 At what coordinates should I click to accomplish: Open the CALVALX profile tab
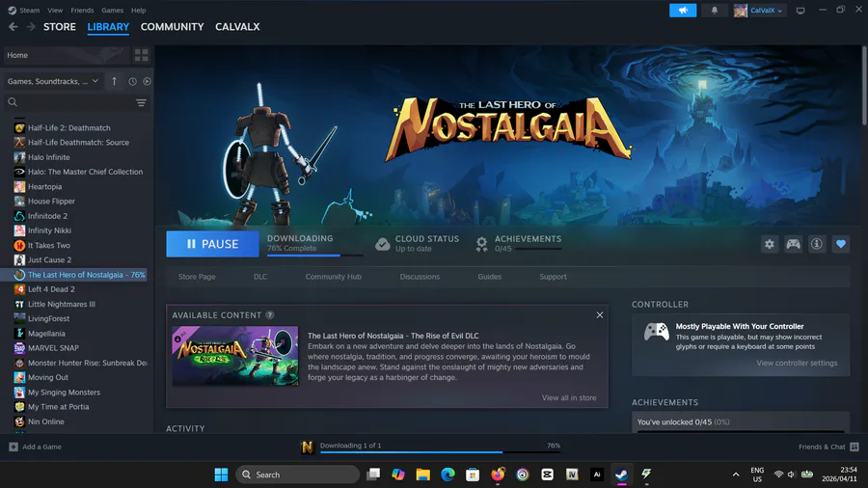pos(237,27)
